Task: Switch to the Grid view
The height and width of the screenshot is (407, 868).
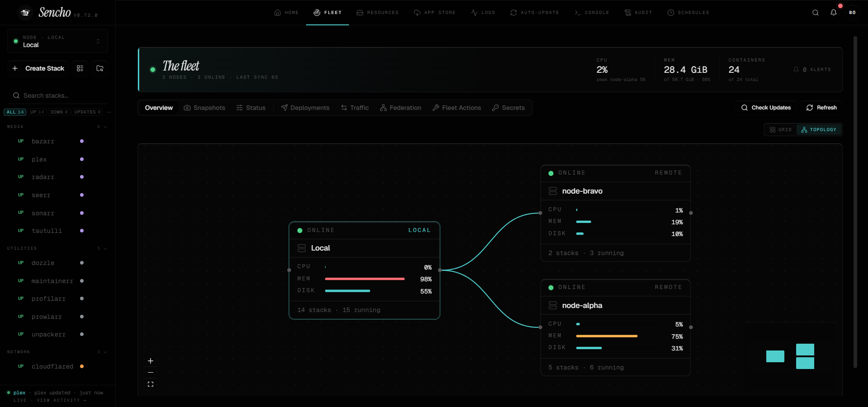Action: (781, 130)
